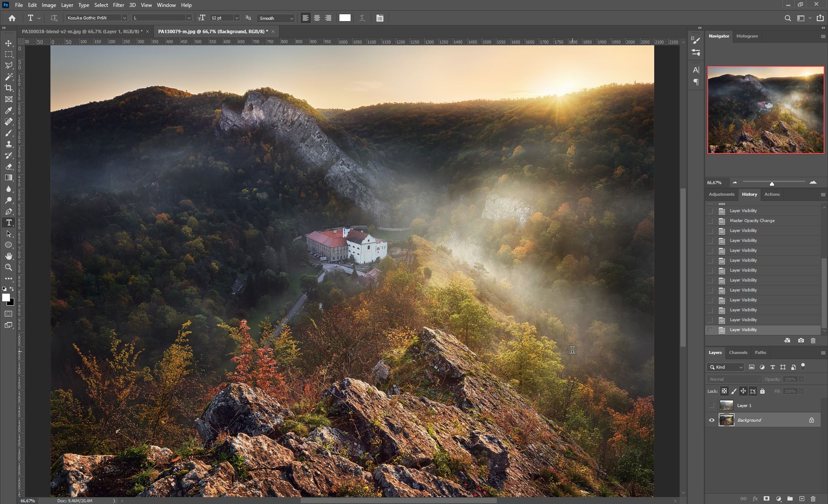Select the Eyedropper tool
Image resolution: width=828 pixels, height=504 pixels.
[9, 110]
